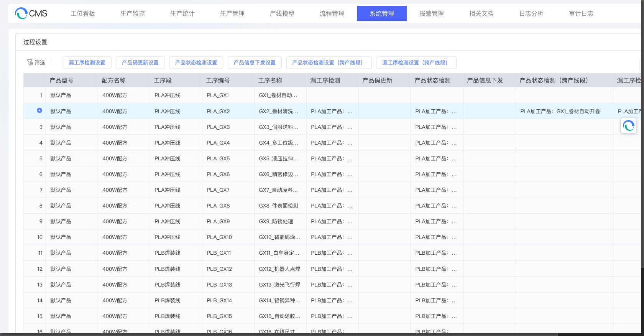644x336 pixels.
Task: Open the 产线模型 menu
Action: 282,13
